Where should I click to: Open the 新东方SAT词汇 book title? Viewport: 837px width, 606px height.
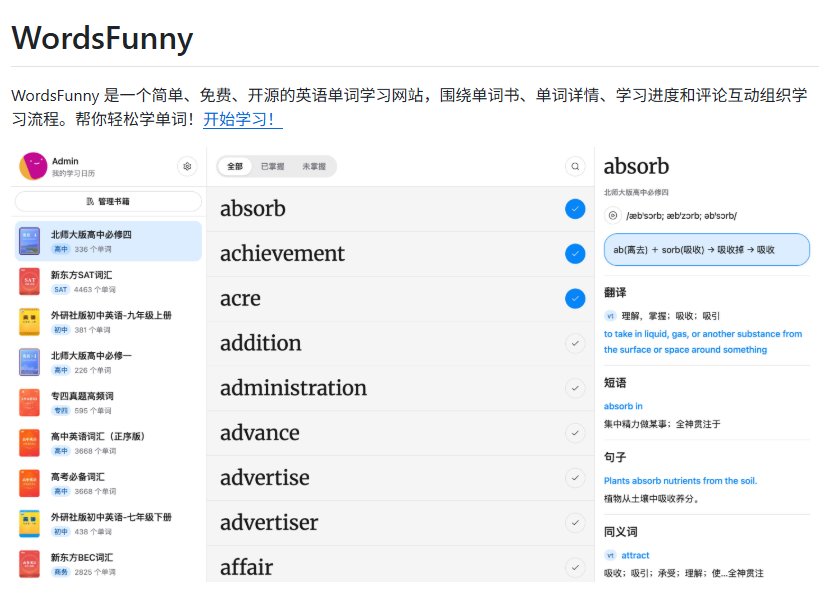pos(81,275)
